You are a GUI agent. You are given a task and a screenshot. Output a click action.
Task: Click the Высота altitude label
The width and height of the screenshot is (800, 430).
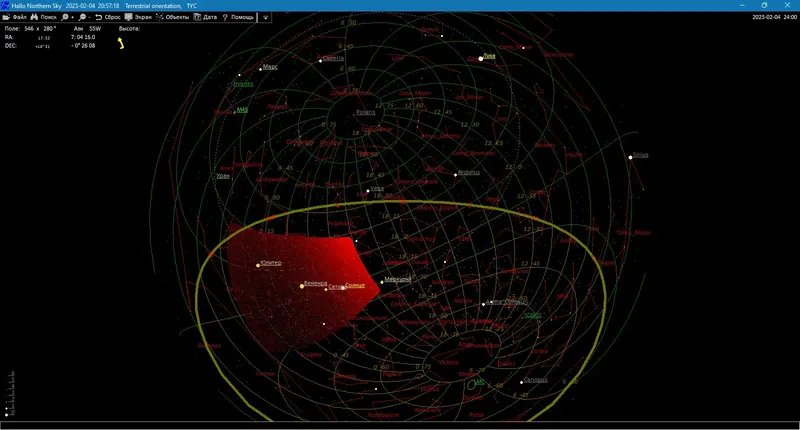129,29
